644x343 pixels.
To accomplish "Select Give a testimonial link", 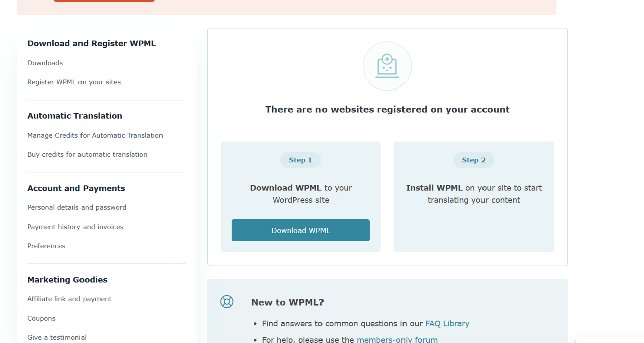I will click(57, 337).
